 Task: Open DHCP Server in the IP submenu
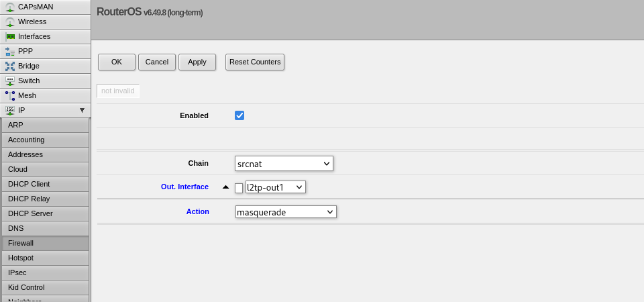[45, 213]
